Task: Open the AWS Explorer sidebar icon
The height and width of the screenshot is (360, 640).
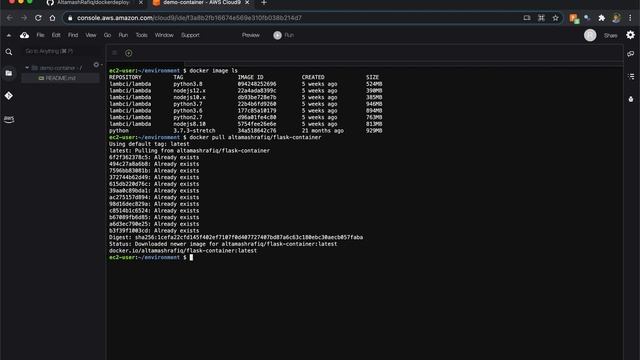Action: [9, 119]
